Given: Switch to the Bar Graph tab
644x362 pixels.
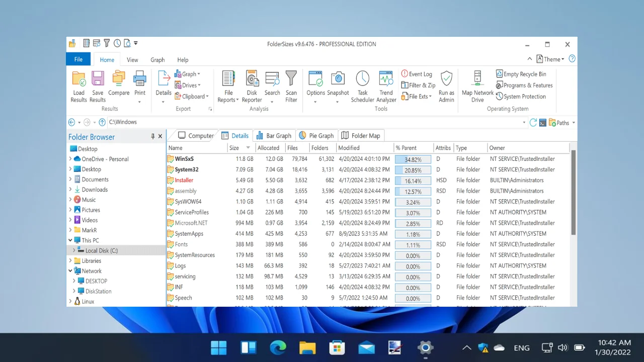Looking at the screenshot, I should (x=274, y=135).
